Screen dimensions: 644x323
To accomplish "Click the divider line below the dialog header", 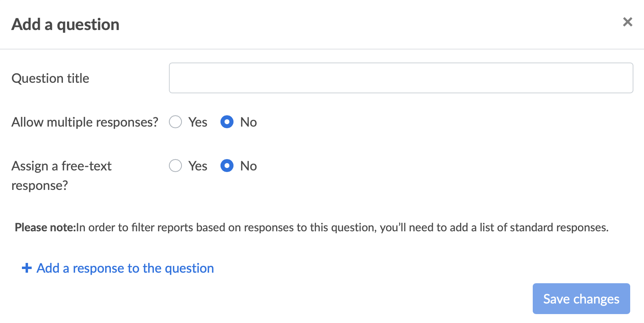I will click(x=322, y=49).
